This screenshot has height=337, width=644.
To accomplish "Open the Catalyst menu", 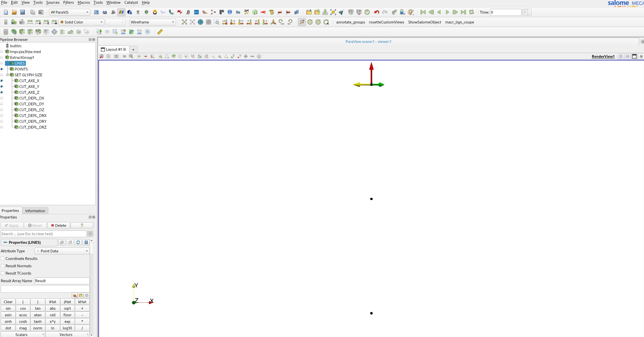I will [131, 3].
